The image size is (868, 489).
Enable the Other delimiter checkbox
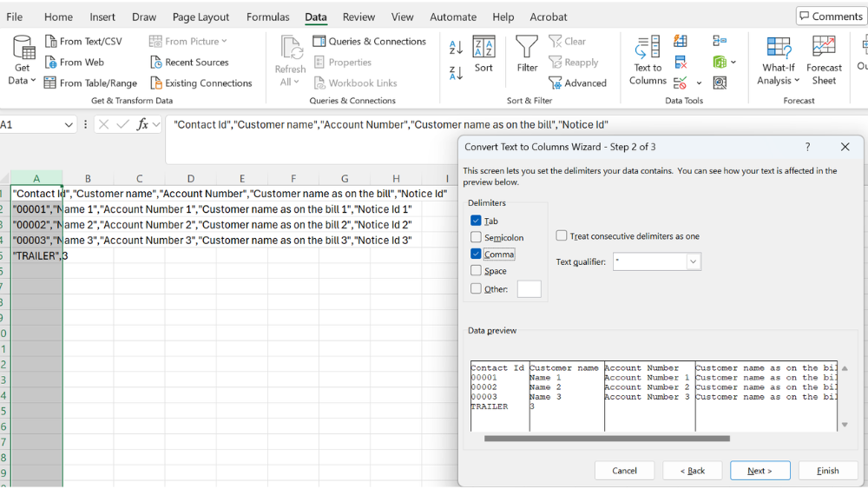476,288
